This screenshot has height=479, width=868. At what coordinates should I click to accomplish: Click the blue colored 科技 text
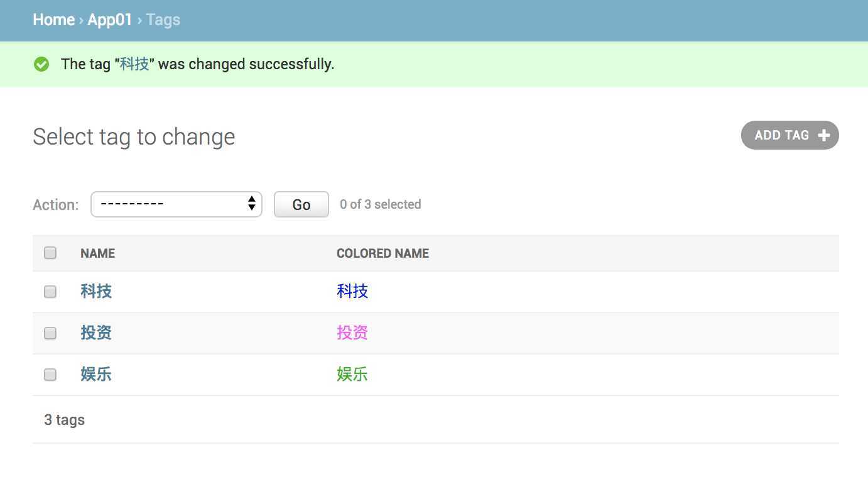point(352,291)
